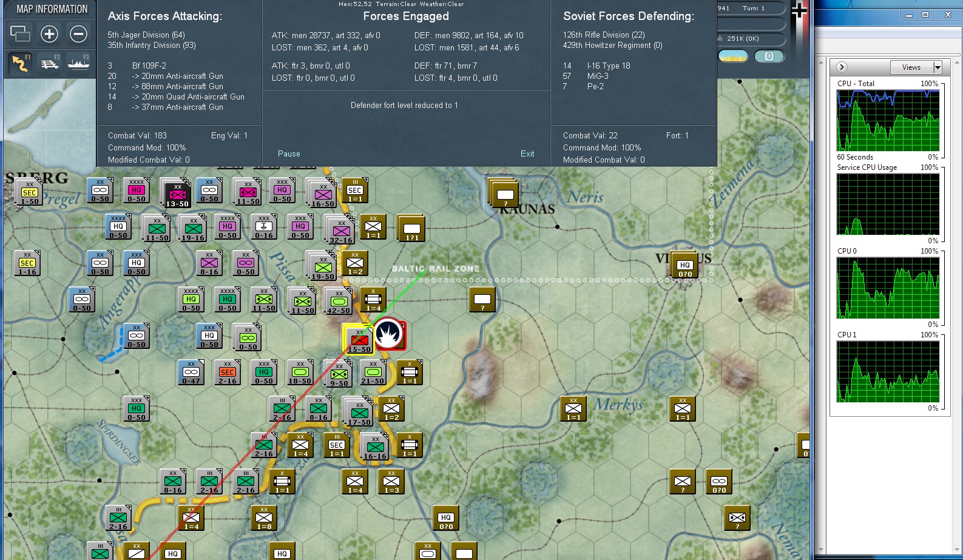Select the 42-50 armored unit counter
Image resolution: width=963 pixels, height=560 pixels.
[x=339, y=301]
